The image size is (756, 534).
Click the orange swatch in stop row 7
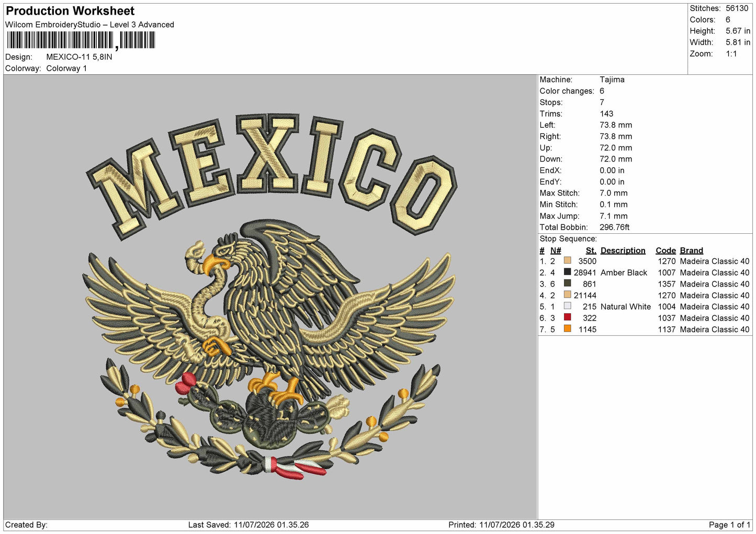tap(568, 328)
